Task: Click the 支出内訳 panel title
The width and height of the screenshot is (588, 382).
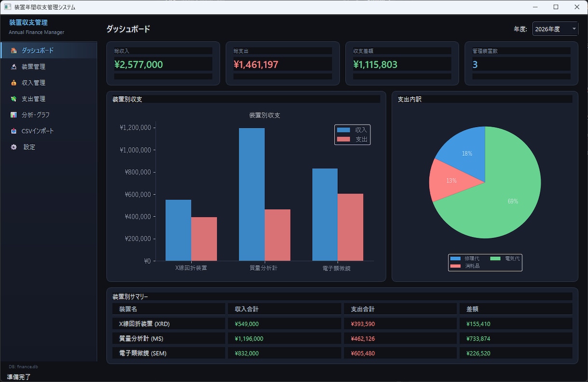Action: pos(410,99)
